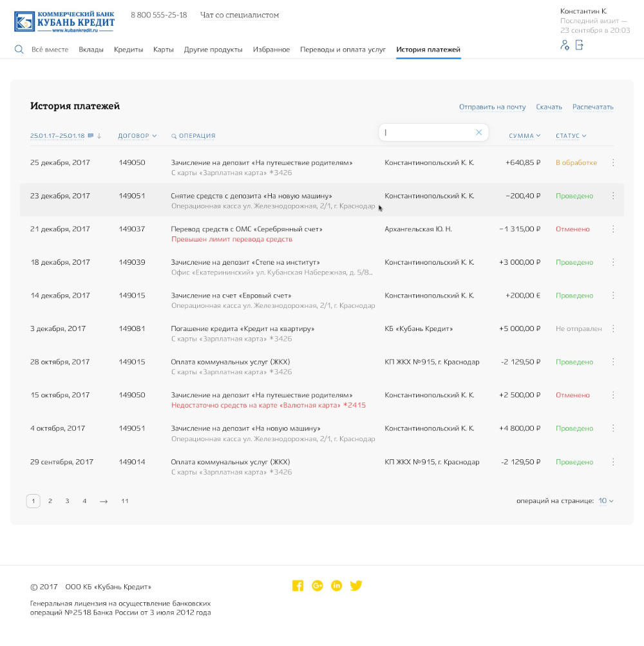The width and height of the screenshot is (644, 646).
Task: Switch to Вклады menu tab
Action: tap(91, 50)
